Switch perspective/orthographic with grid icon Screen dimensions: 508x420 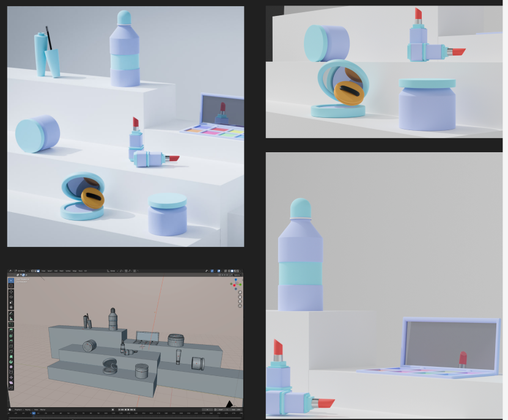click(240, 306)
